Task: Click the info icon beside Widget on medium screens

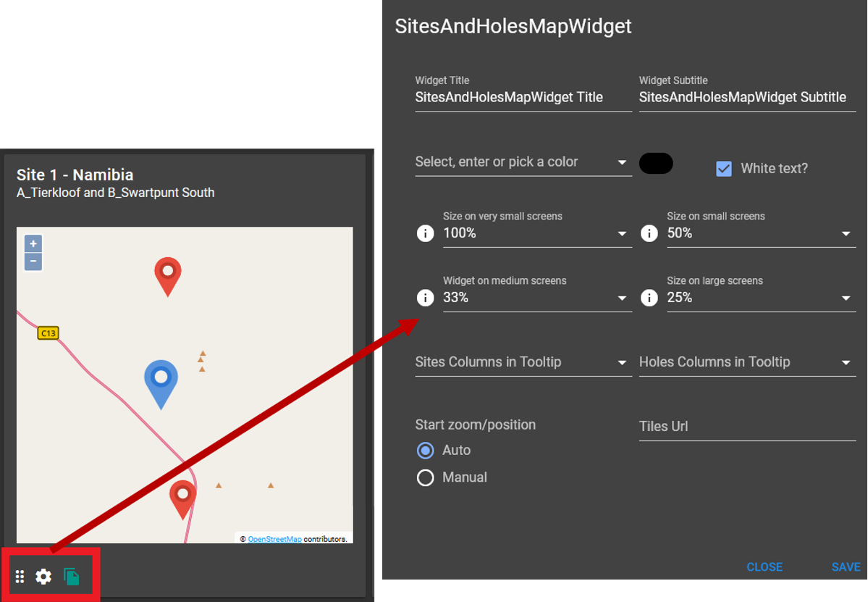Action: click(426, 297)
